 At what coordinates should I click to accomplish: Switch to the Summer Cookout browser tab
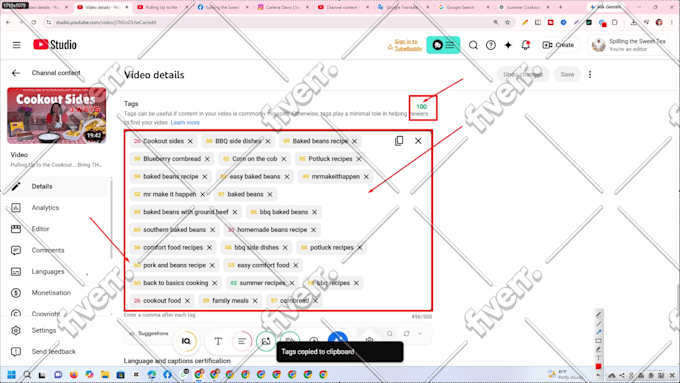click(x=523, y=7)
